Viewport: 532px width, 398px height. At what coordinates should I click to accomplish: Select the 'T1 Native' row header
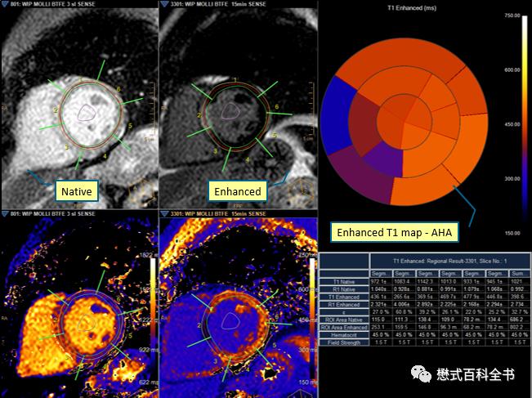[344, 282]
